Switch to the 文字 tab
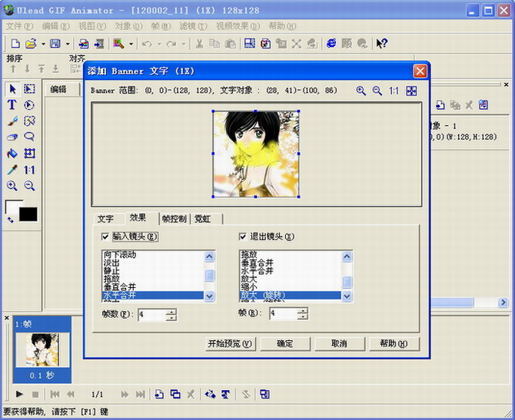Viewport: 515px width, 420px height. click(x=106, y=219)
